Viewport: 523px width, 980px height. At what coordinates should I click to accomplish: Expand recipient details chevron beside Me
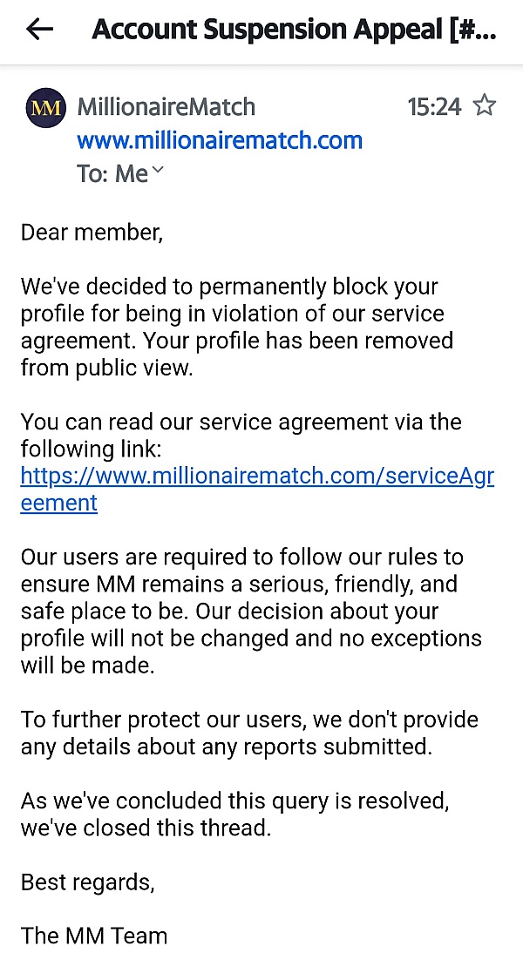coord(157,171)
